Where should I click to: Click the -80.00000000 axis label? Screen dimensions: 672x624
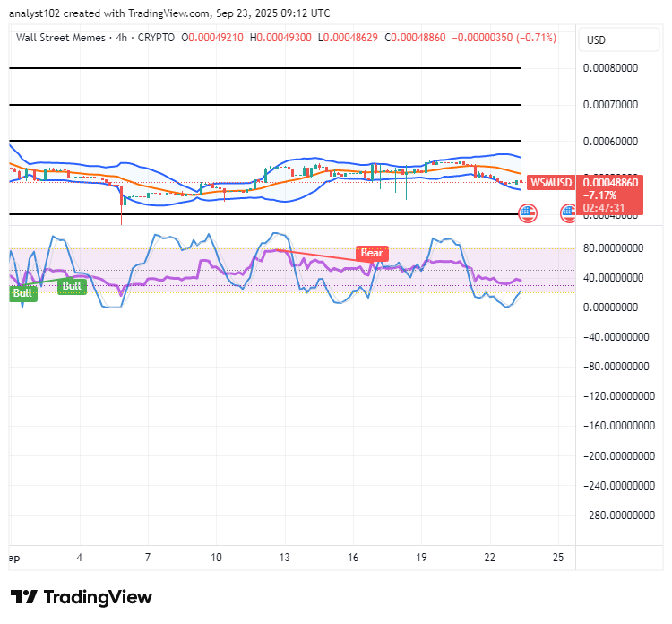(616, 367)
